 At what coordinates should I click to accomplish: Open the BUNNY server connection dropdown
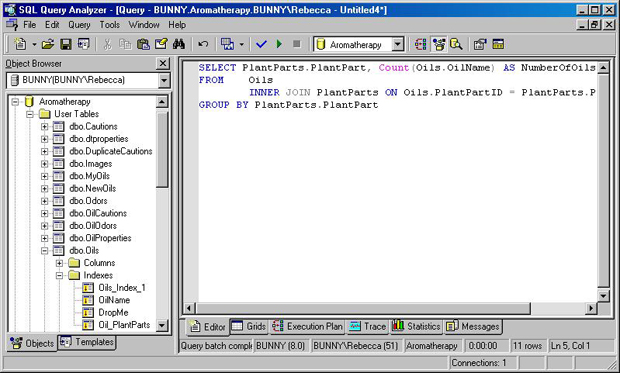[164, 80]
